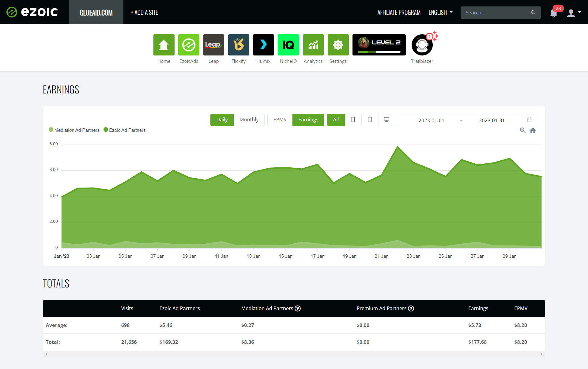Screen dimensions: 588x369
Task: Show EPMV metric on chart
Action: (280, 120)
